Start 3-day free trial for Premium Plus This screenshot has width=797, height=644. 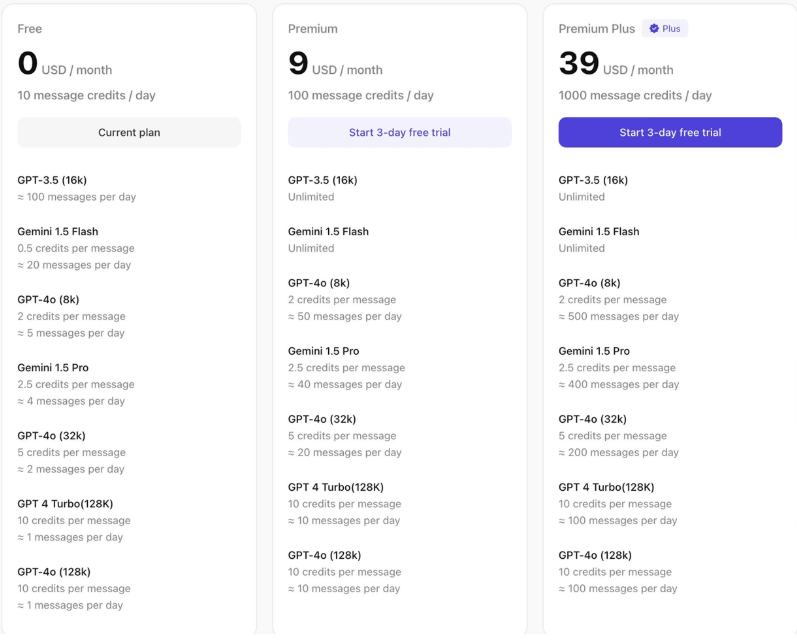670,132
